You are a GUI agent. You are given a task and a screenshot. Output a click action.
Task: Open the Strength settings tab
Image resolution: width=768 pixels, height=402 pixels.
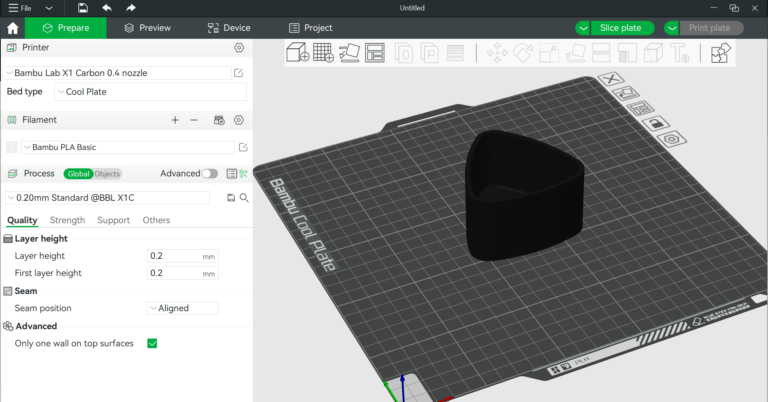(67, 220)
